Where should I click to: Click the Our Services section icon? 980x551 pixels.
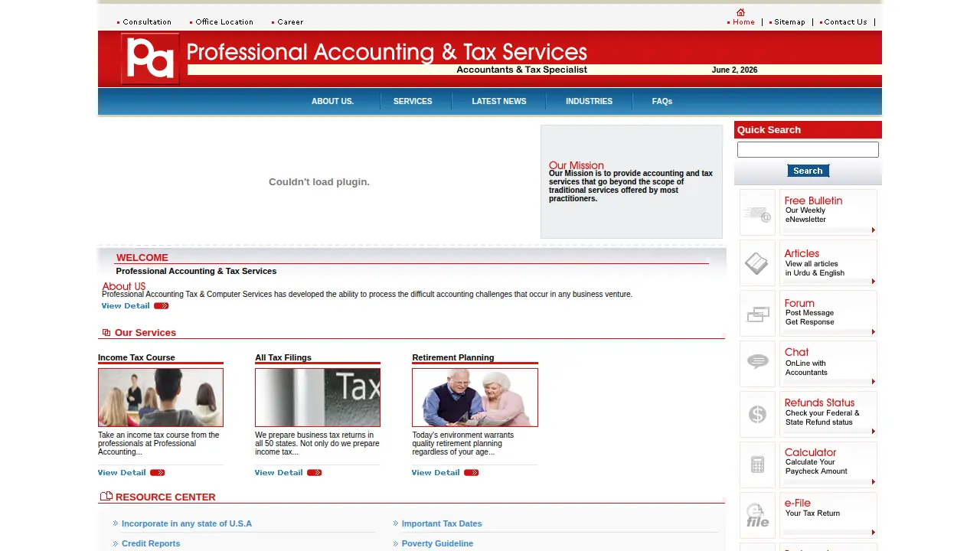[106, 333]
